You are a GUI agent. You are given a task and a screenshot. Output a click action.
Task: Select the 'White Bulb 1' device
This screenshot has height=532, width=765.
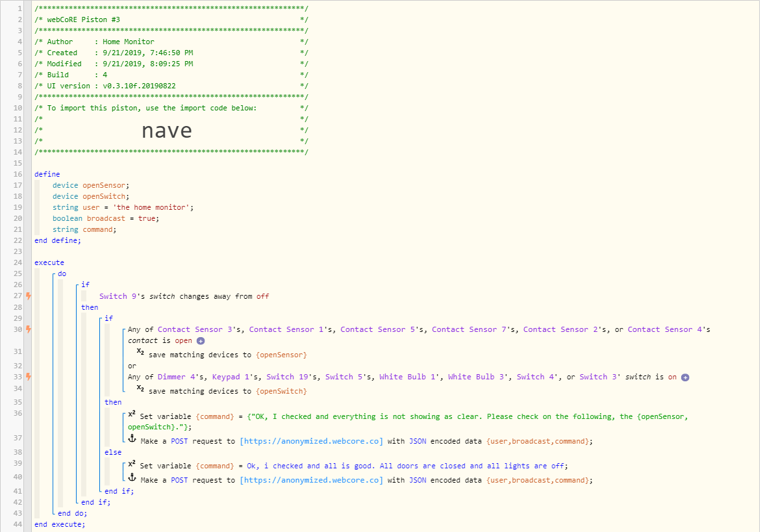pyautogui.click(x=407, y=377)
